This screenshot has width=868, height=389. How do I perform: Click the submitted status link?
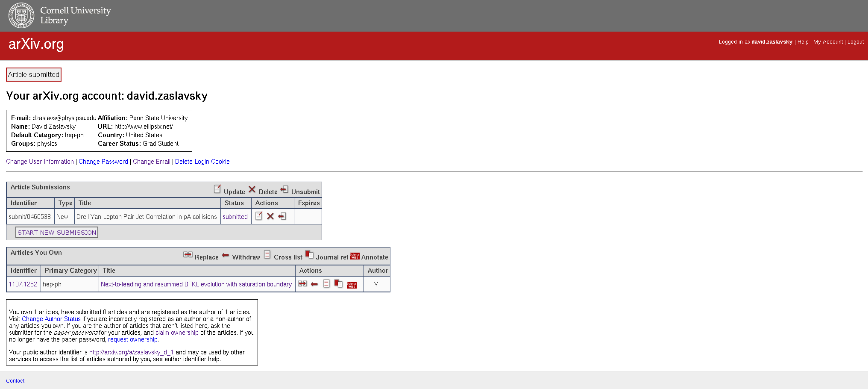pyautogui.click(x=235, y=217)
